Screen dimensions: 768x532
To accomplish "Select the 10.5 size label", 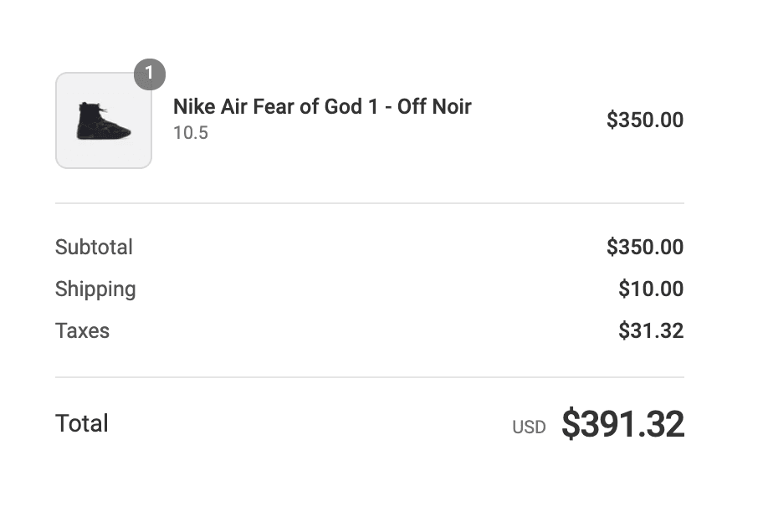I will pos(191,133).
